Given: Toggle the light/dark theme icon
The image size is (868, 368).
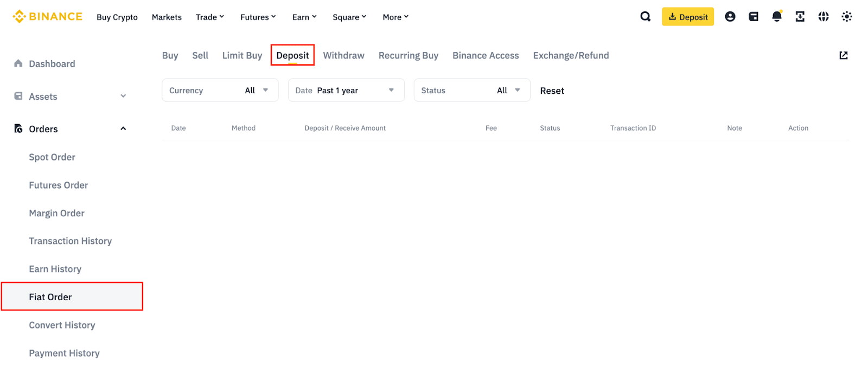Looking at the screenshot, I should pos(847,17).
